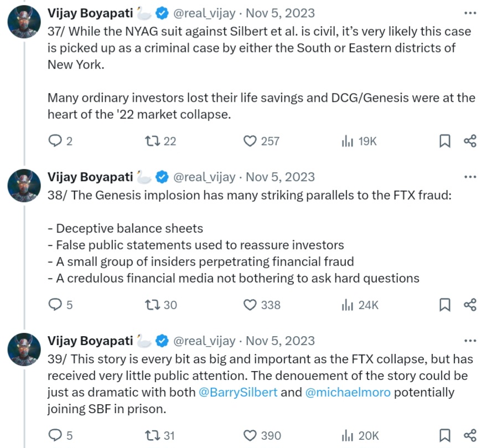This screenshot has height=448, width=491.
Task: Bookmark tweet 39 about FTX collapse
Action: tap(445, 436)
